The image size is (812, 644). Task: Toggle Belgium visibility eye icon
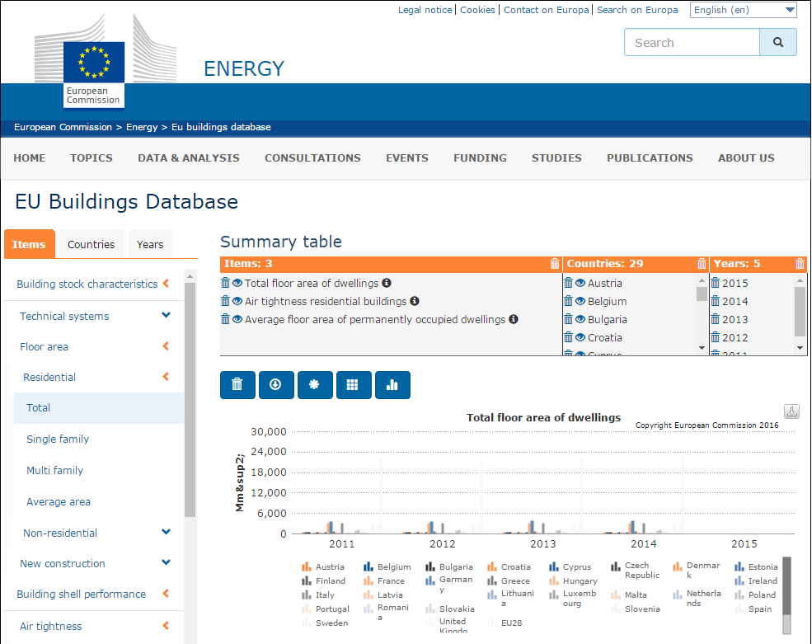[x=580, y=301]
